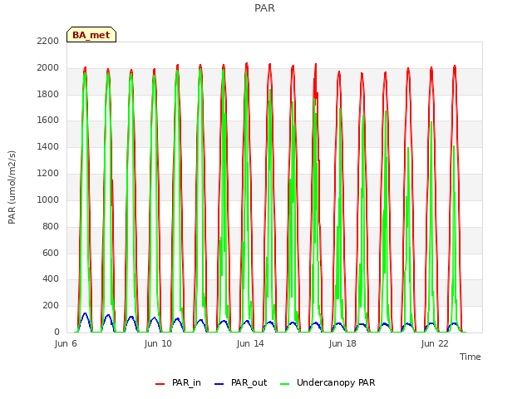Click the blue PAR_out legend swatch
This screenshot has height=399, width=532.
coord(219,384)
